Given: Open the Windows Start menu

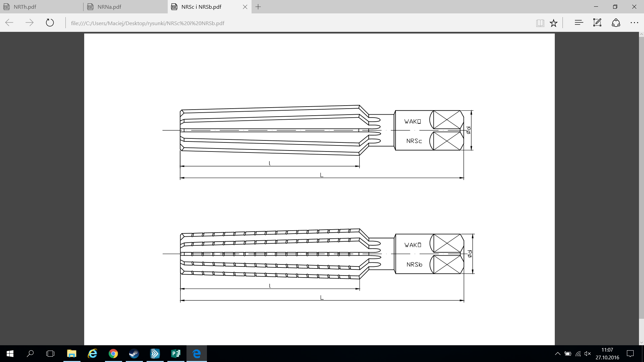Looking at the screenshot, I should 10,354.
